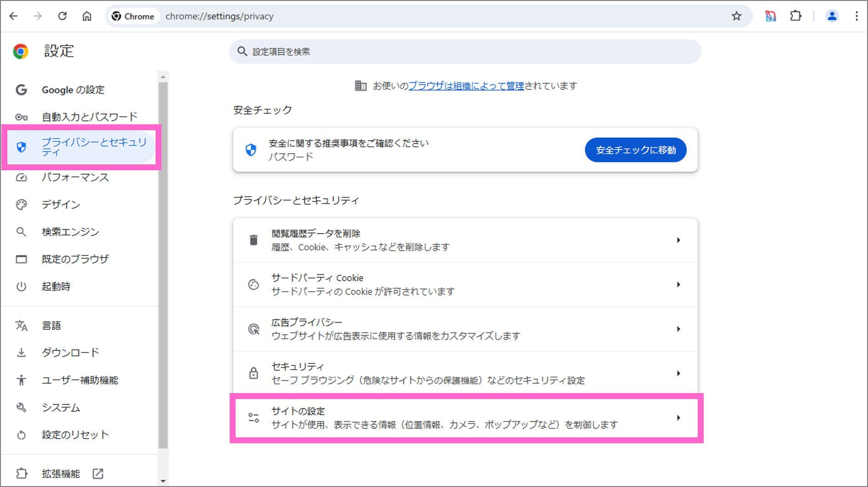Image resolution: width=868 pixels, height=487 pixels.
Task: Click the Chrome site info chip
Action: pos(133,16)
